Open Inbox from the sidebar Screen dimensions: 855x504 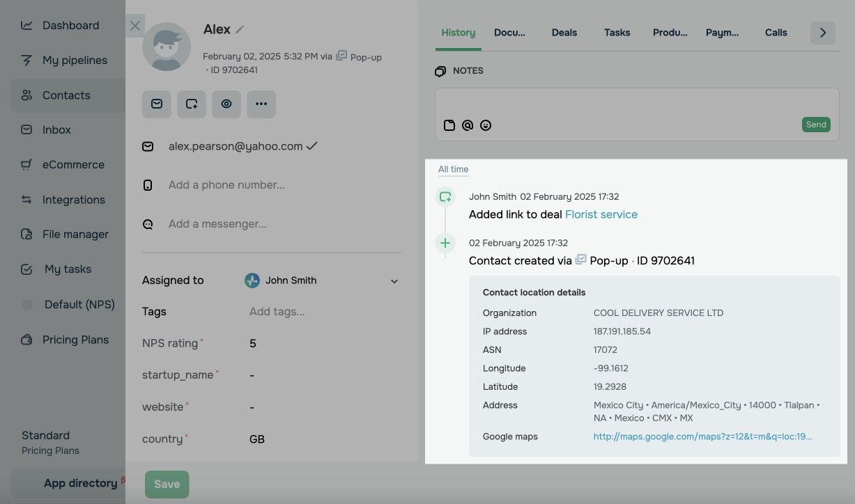click(x=56, y=130)
